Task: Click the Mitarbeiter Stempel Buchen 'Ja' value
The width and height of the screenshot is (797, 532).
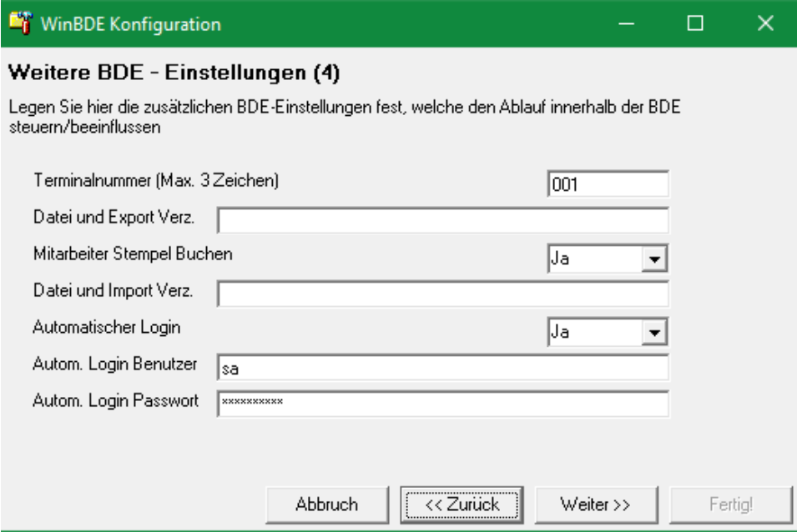Action: 594,258
